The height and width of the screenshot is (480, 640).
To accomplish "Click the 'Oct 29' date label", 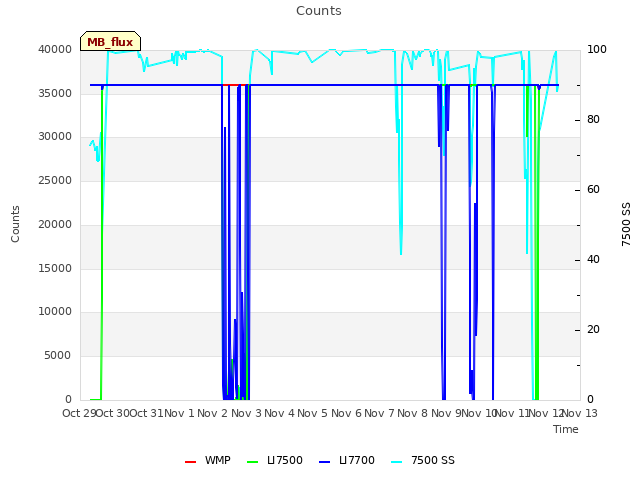I will click(79, 413).
